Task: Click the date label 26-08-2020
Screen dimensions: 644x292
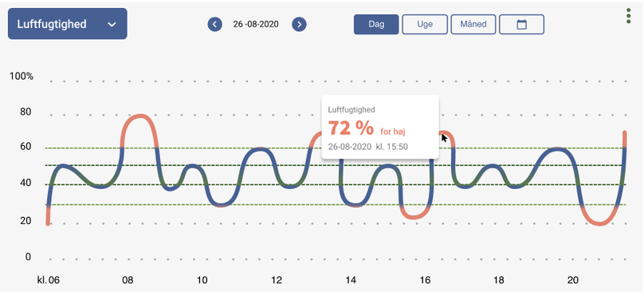Action: coord(256,24)
